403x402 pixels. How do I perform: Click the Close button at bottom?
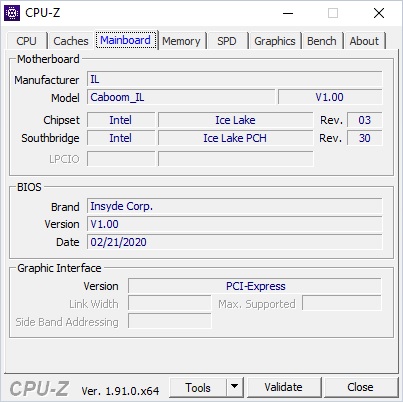pyautogui.click(x=360, y=387)
